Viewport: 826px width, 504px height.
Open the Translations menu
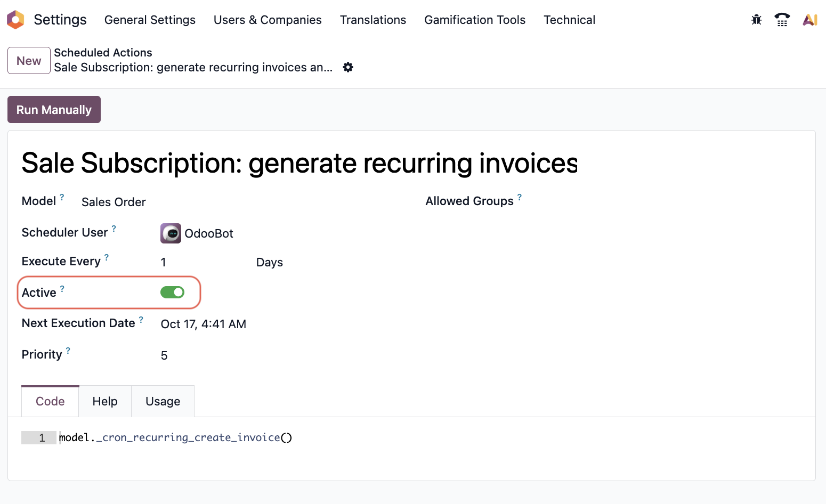click(373, 20)
